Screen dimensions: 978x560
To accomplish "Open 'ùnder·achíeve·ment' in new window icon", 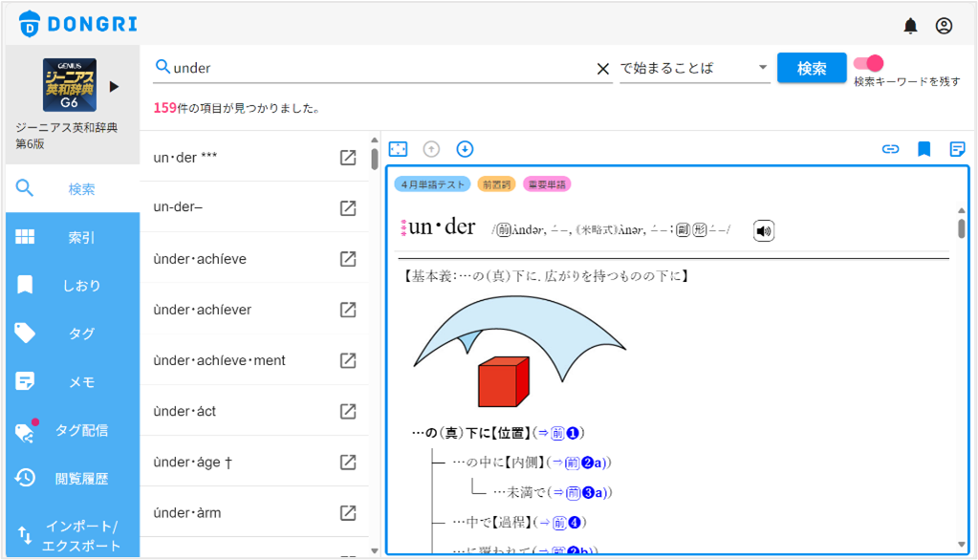I will tap(348, 360).
